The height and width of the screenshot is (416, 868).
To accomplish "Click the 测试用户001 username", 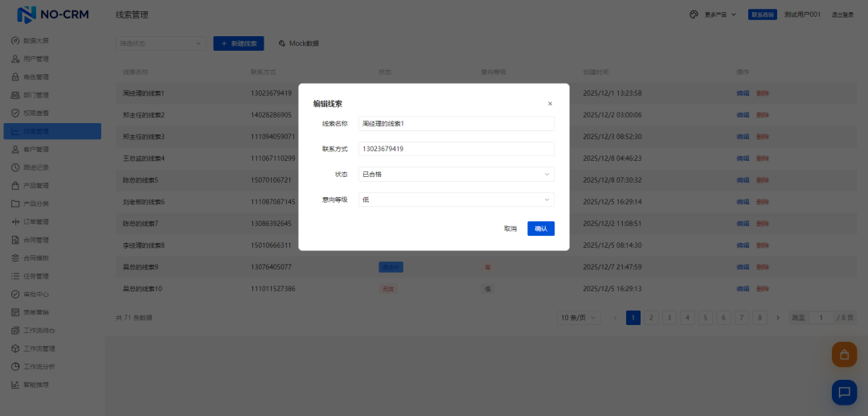I will click(x=802, y=15).
